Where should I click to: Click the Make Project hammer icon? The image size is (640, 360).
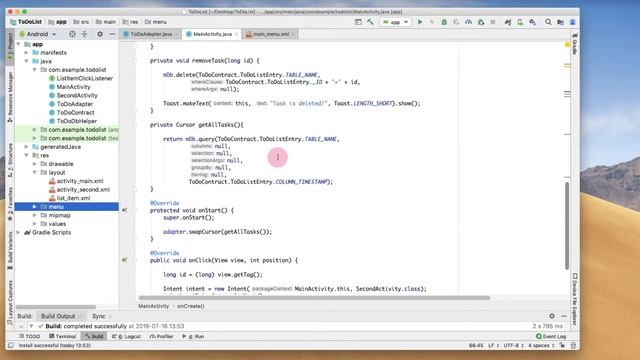[x=370, y=22]
